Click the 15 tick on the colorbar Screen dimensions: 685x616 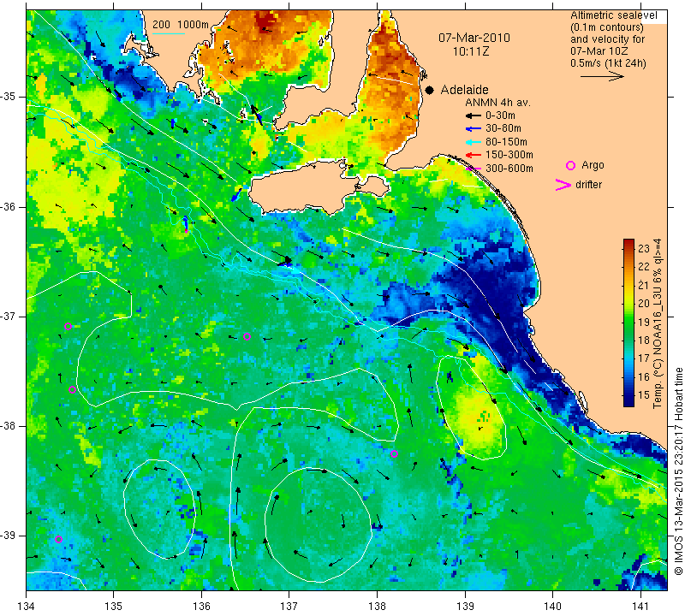(x=644, y=395)
